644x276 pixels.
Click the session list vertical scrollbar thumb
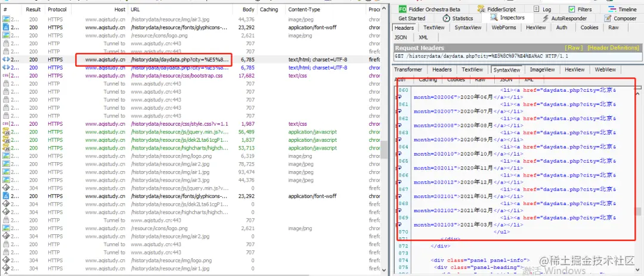coord(385,150)
